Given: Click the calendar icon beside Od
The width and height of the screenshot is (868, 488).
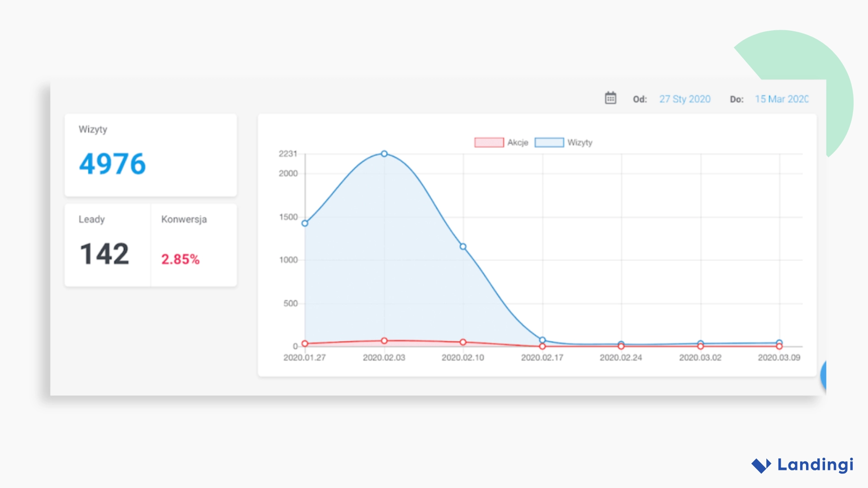Looking at the screenshot, I should 610,98.
